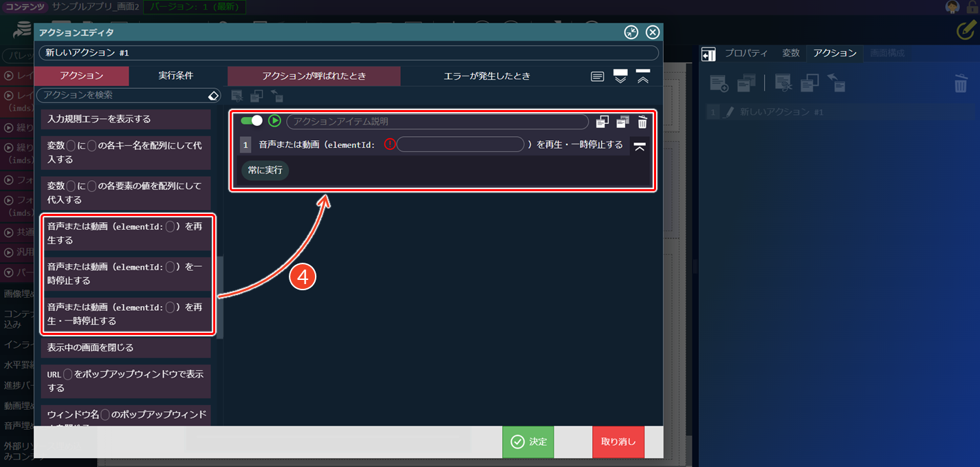Toggle the action item enabled switch
Image resolution: width=980 pixels, height=467 pixels.
(251, 121)
